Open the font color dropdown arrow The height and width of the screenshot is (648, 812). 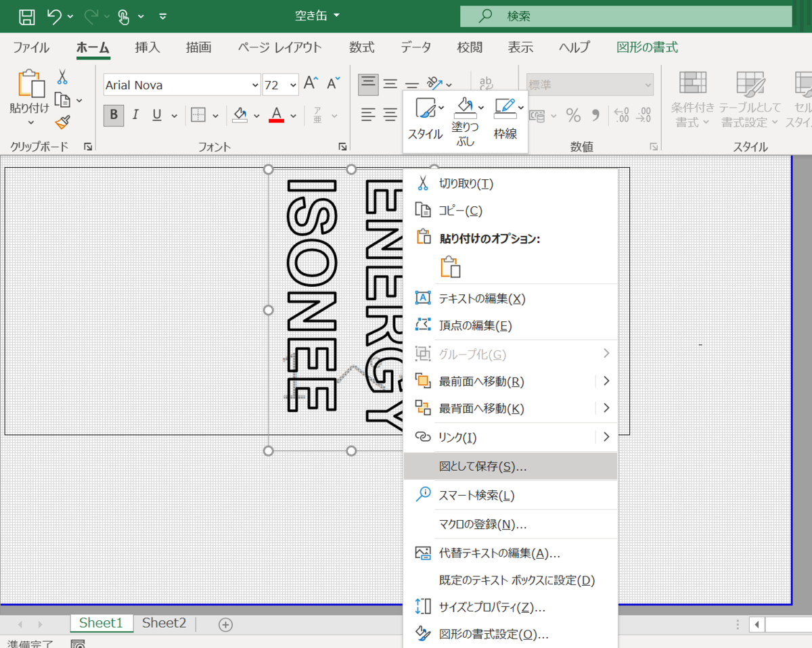point(293,116)
